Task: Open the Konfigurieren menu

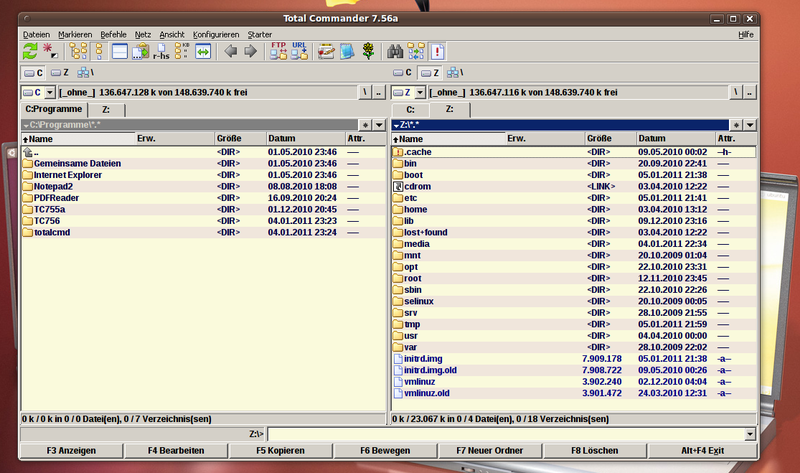Action: pyautogui.click(x=216, y=35)
